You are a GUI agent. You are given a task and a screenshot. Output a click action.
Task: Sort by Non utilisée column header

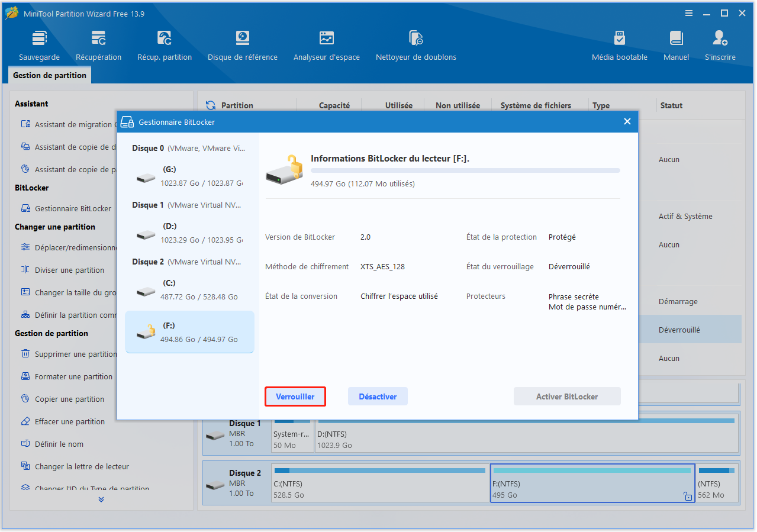(x=458, y=105)
